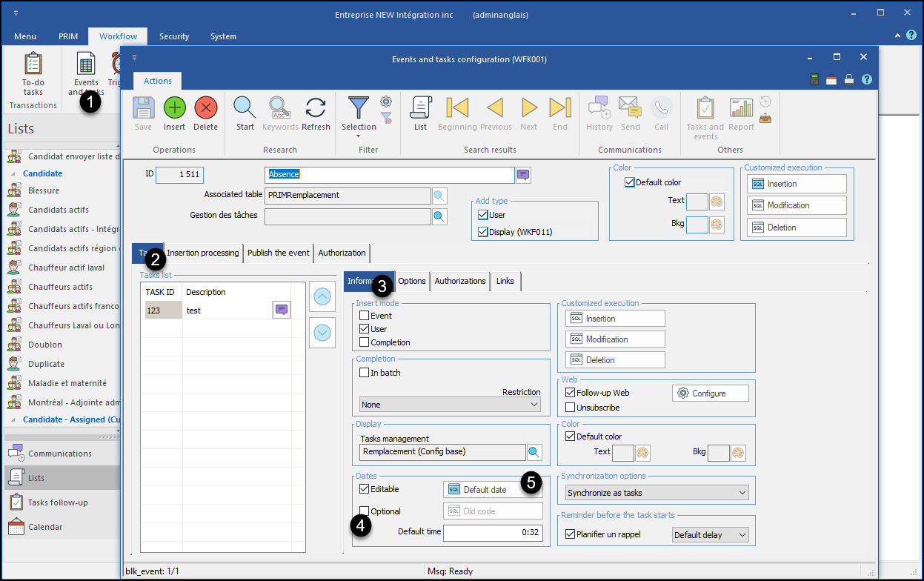Image resolution: width=924 pixels, height=581 pixels.
Task: Click top Customized execution Deletion button
Action: point(797,228)
